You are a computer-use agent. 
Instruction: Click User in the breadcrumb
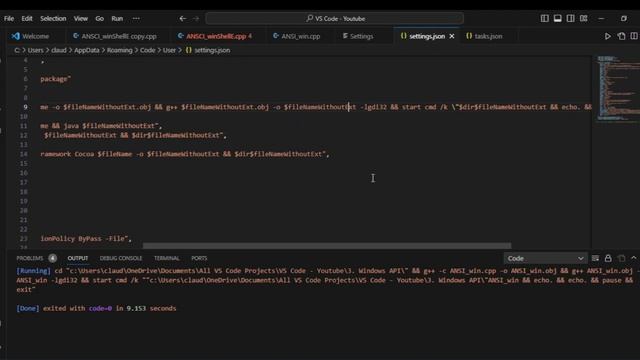[169, 50]
